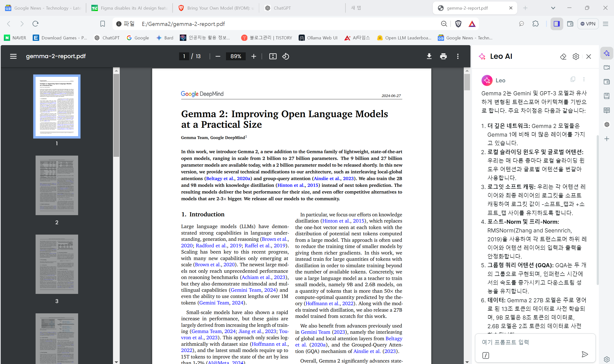Click the site info 파일 icon
Image resolution: width=614 pixels, height=364 pixels.
pyautogui.click(x=119, y=24)
